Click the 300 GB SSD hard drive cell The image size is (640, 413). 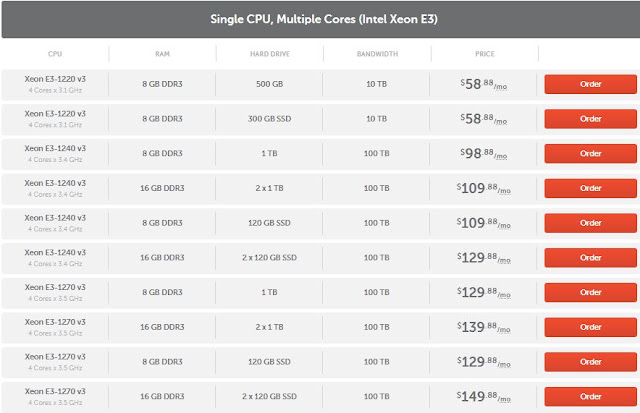point(269,119)
